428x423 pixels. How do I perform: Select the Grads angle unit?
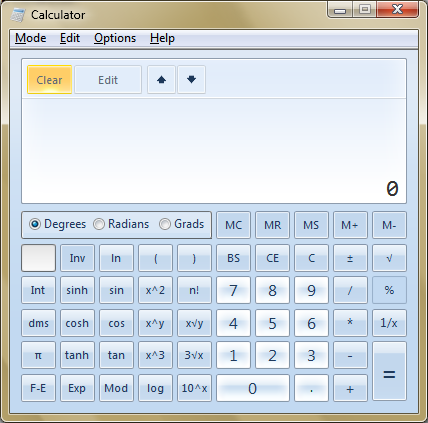[x=182, y=224]
